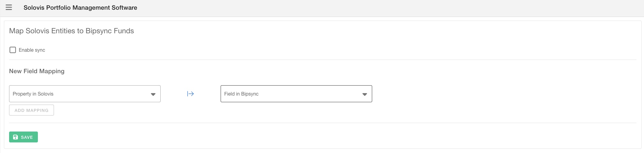Click the empty square box beside Enable sync

tap(13, 50)
